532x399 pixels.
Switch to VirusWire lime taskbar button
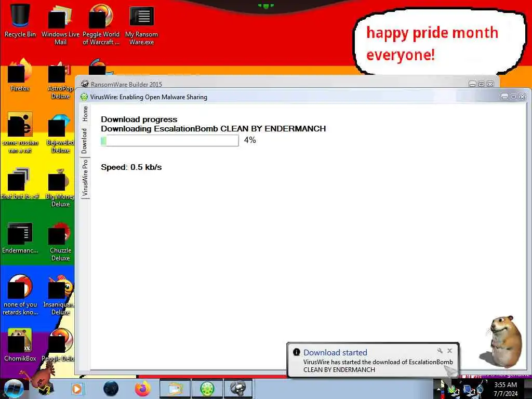[x=207, y=389]
